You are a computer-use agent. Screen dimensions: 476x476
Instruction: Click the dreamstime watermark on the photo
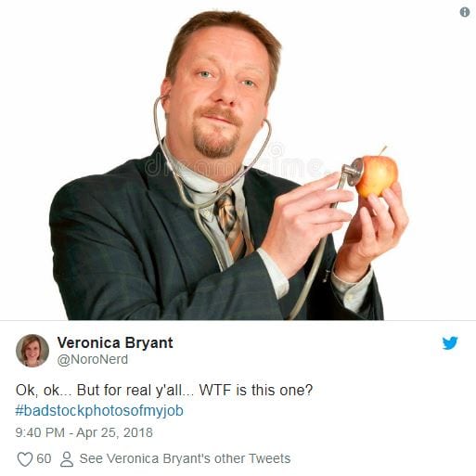(x=235, y=163)
